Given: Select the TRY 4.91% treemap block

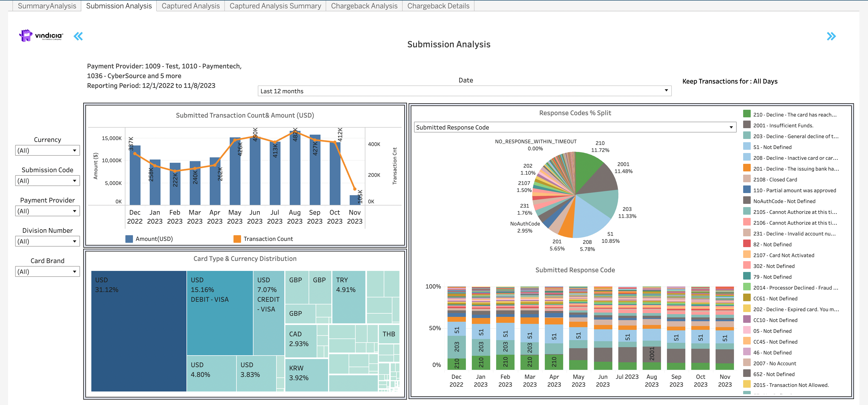Looking at the screenshot, I should click(x=349, y=297).
